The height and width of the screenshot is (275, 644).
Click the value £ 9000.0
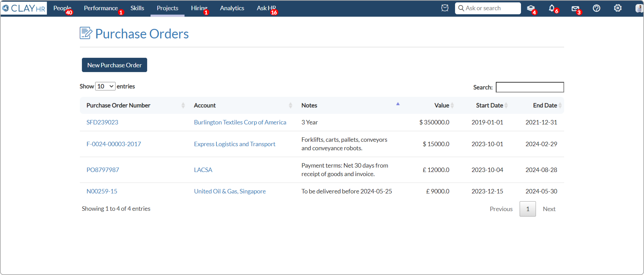[x=438, y=191]
